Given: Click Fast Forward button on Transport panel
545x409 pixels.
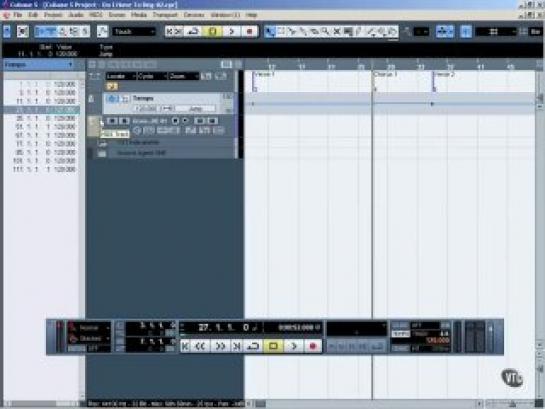Looking at the screenshot, I should click(220, 346).
